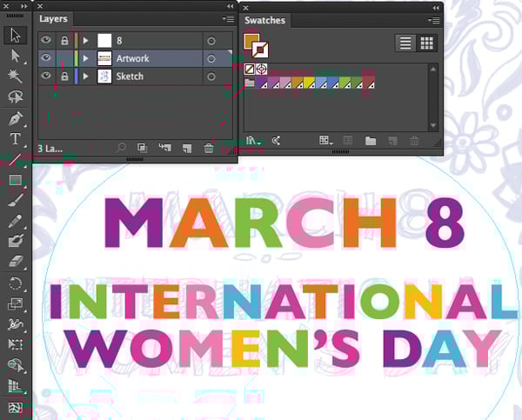Select the Rectangle tool in toolbar
The height and width of the screenshot is (420, 522).
coord(15,180)
